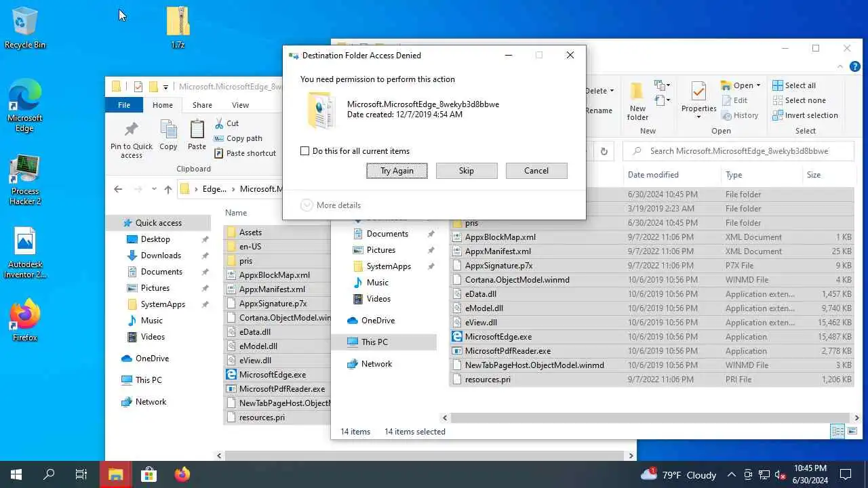Screen dimensions: 868x488
Task: Switch to large icons view toggle
Action: click(852, 432)
